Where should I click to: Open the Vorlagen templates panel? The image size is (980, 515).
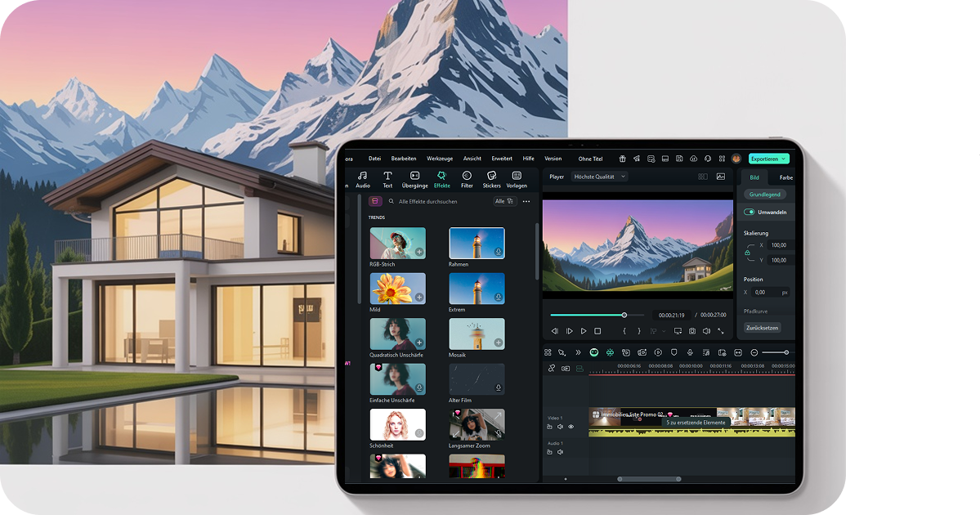517,180
